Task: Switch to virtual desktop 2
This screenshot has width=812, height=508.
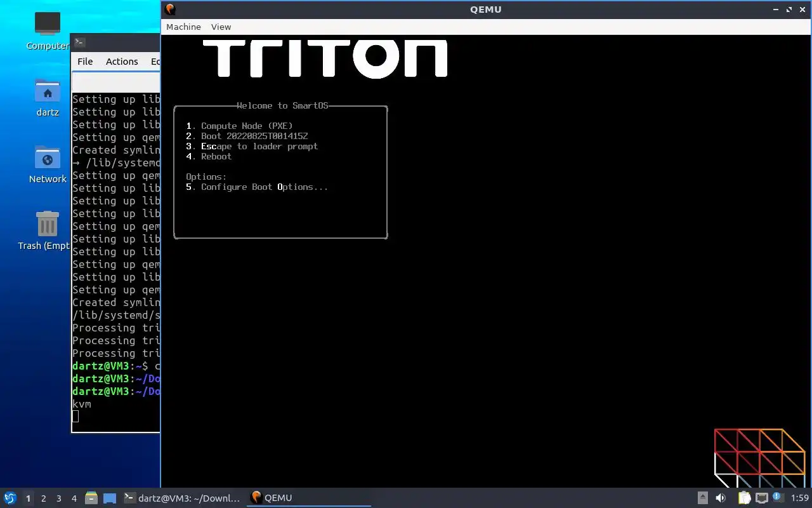Action: click(x=43, y=498)
